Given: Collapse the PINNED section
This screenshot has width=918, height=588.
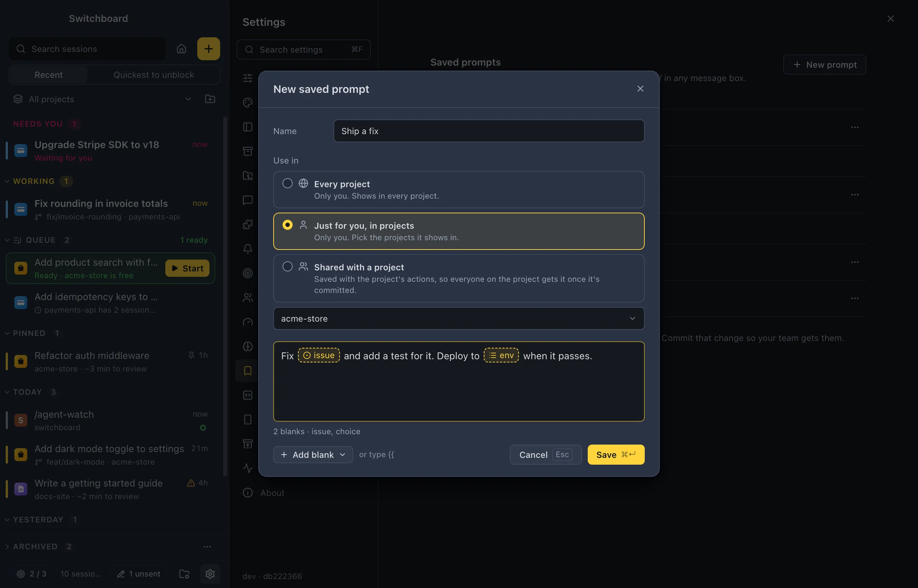Looking at the screenshot, I should pos(7,333).
